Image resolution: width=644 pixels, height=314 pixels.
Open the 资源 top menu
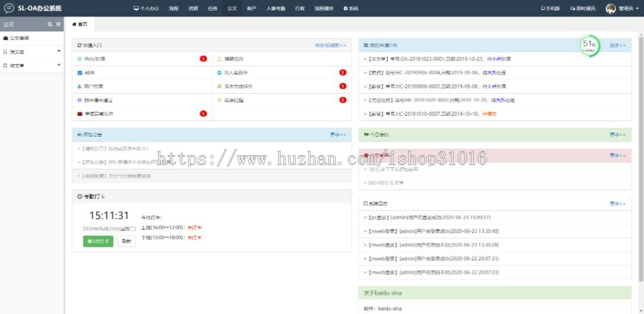click(193, 8)
